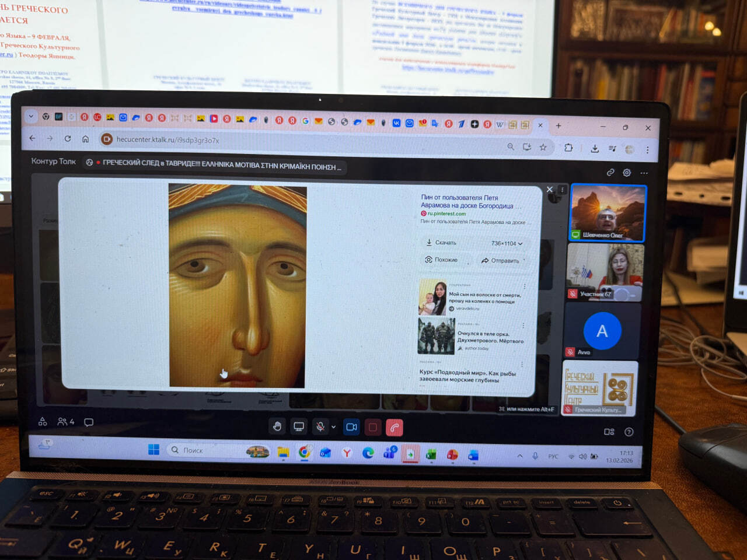Select the Шевченко Олег video tile

(608, 213)
